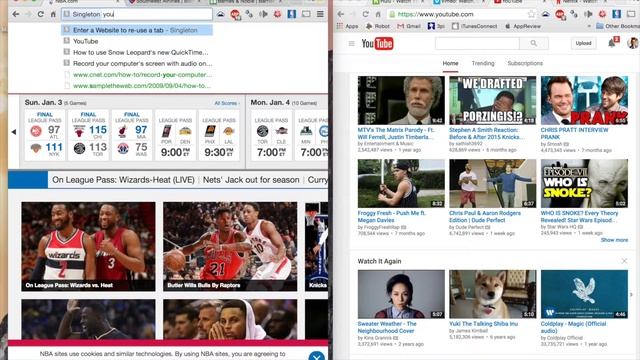This screenshot has width=640, height=360.
Task: Switch to the Home tab
Action: click(450, 63)
